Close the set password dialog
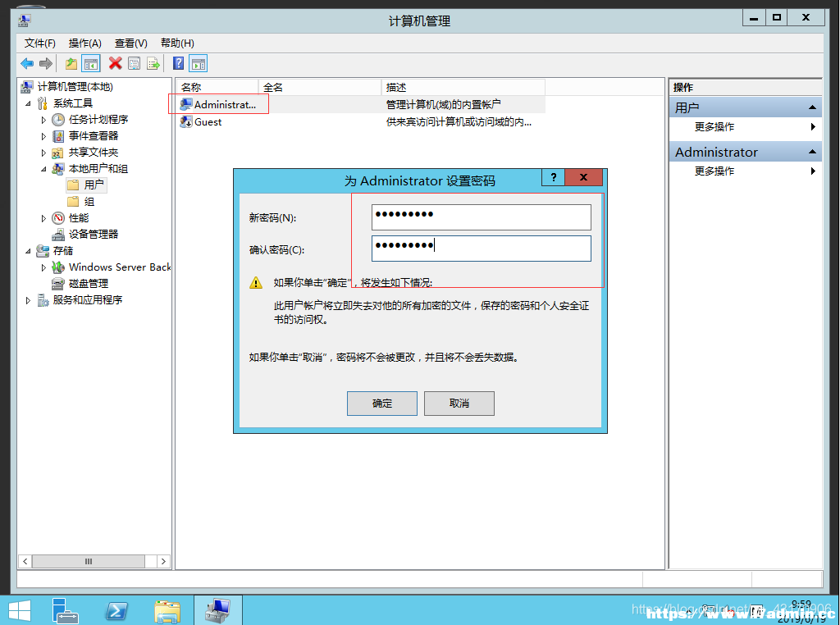The height and width of the screenshot is (625, 840). point(584,177)
